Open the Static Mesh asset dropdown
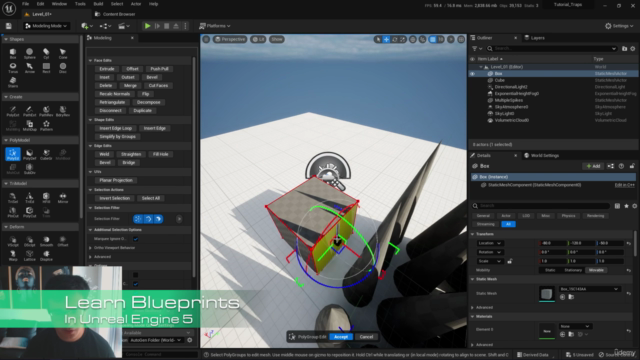 [590, 289]
